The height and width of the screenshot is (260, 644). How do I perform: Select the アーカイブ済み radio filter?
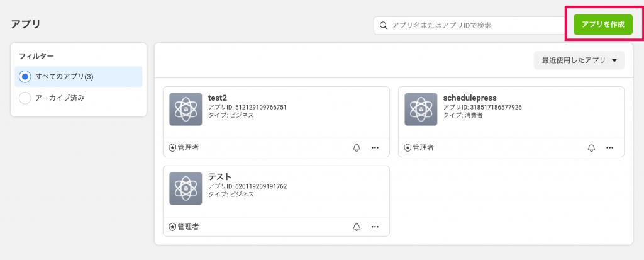[25, 98]
